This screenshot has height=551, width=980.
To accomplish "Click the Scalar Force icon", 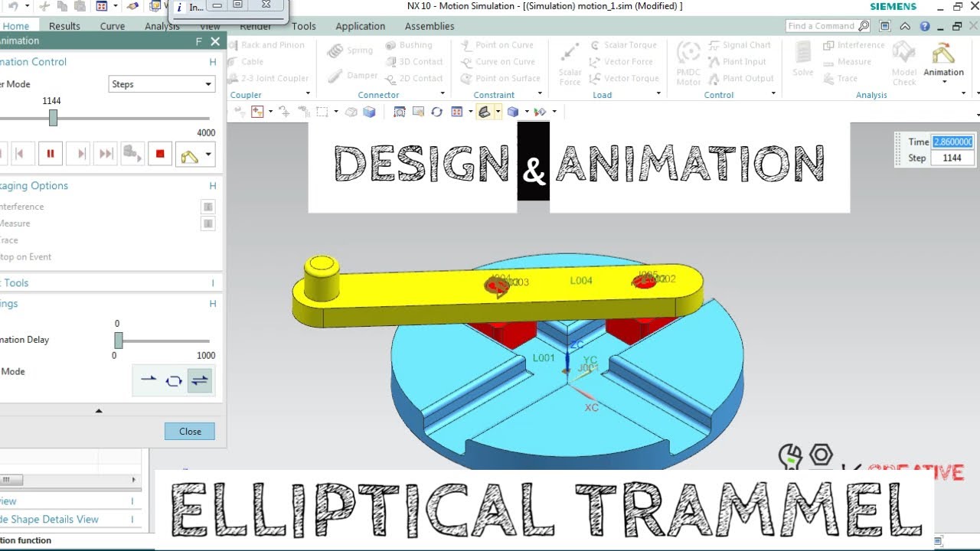I will (x=570, y=63).
